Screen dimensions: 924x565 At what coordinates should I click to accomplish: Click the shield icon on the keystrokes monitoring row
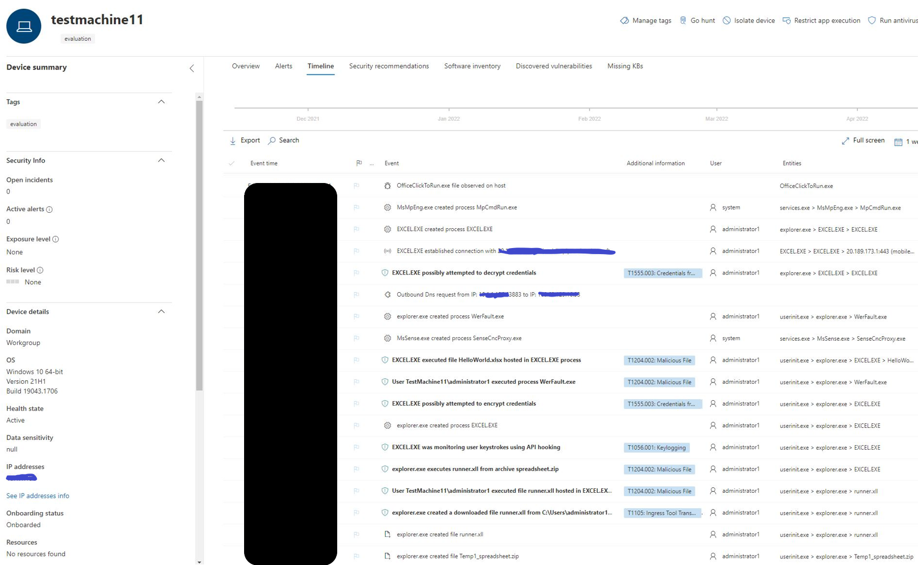coord(385,447)
